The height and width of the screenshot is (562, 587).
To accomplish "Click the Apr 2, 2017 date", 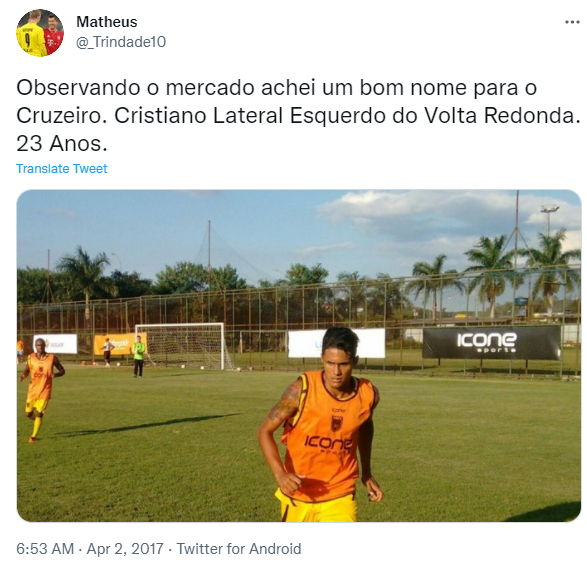I will pos(125,549).
